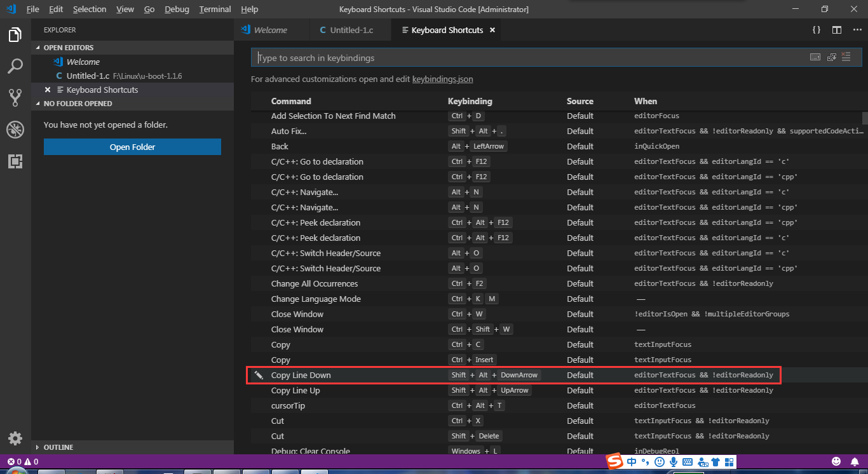
Task: Open the Debug view
Action: pos(15,130)
